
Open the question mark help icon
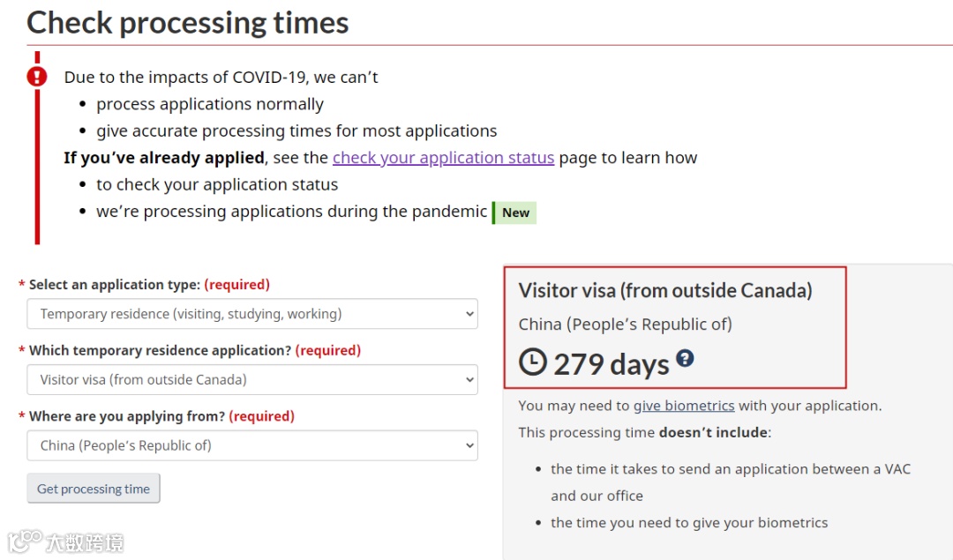pyautogui.click(x=685, y=358)
